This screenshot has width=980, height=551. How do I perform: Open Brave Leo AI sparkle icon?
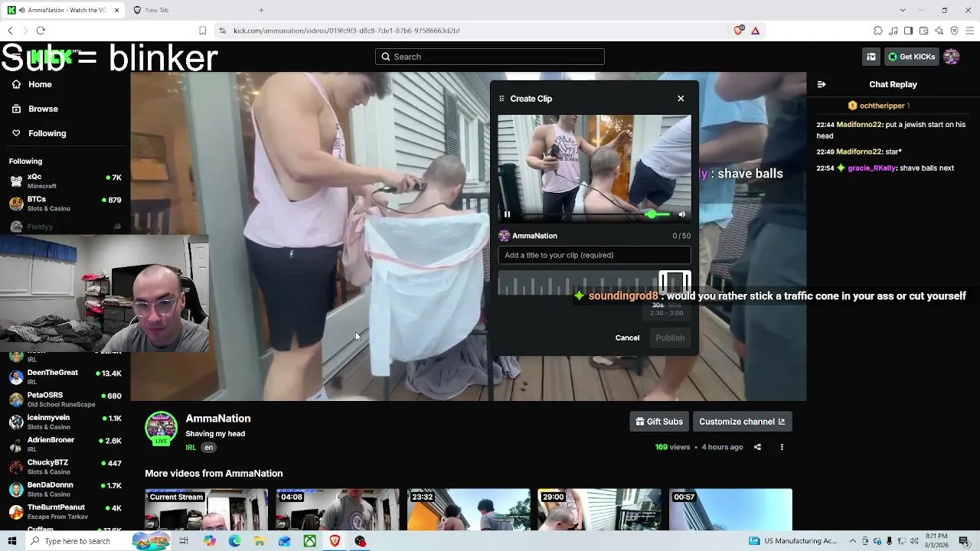[x=939, y=31]
